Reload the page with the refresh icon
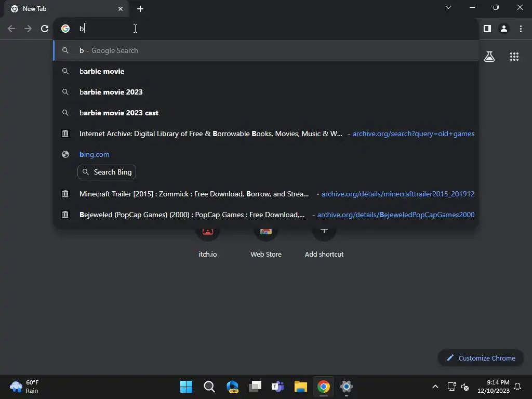The height and width of the screenshot is (399, 532). (45, 29)
